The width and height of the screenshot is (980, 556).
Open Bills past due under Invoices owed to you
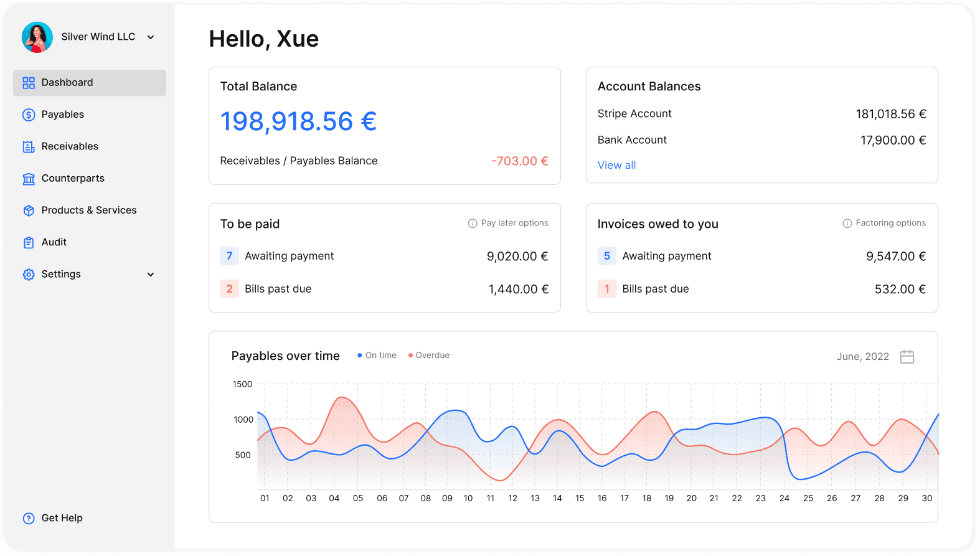[656, 289]
